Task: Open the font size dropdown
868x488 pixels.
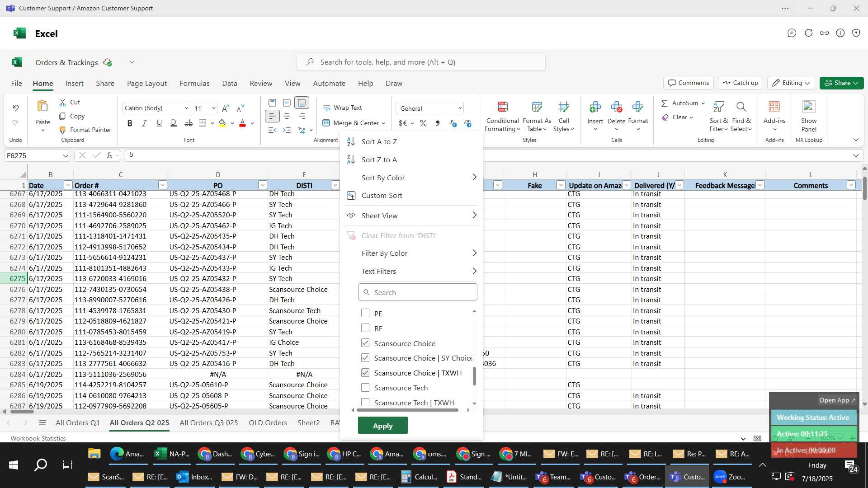Action: 214,108
